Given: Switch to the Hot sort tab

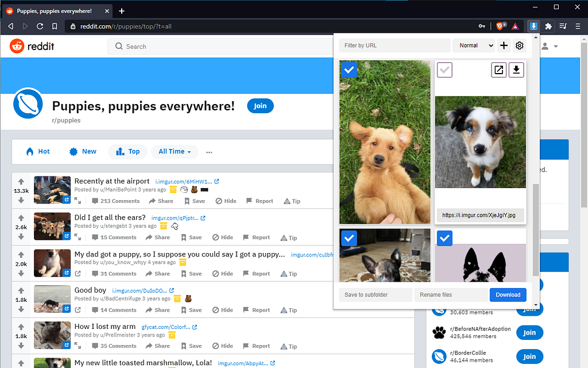Looking at the screenshot, I should click(38, 151).
